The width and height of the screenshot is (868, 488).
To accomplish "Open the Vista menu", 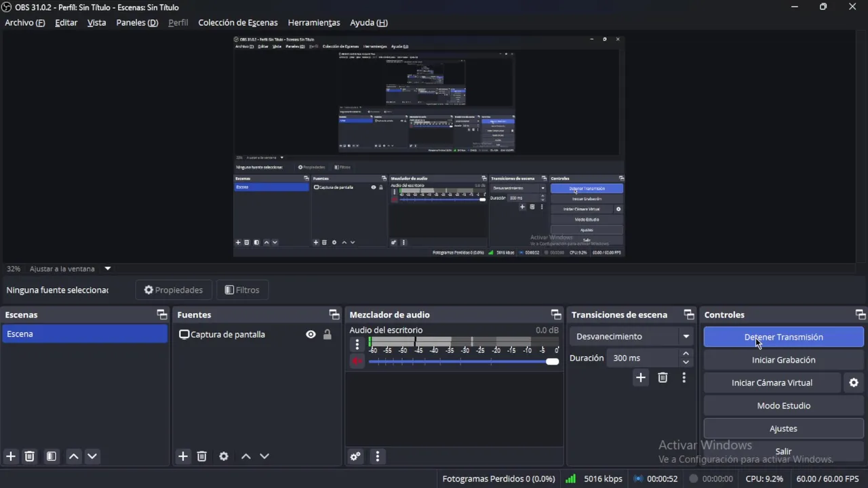I will [x=96, y=22].
